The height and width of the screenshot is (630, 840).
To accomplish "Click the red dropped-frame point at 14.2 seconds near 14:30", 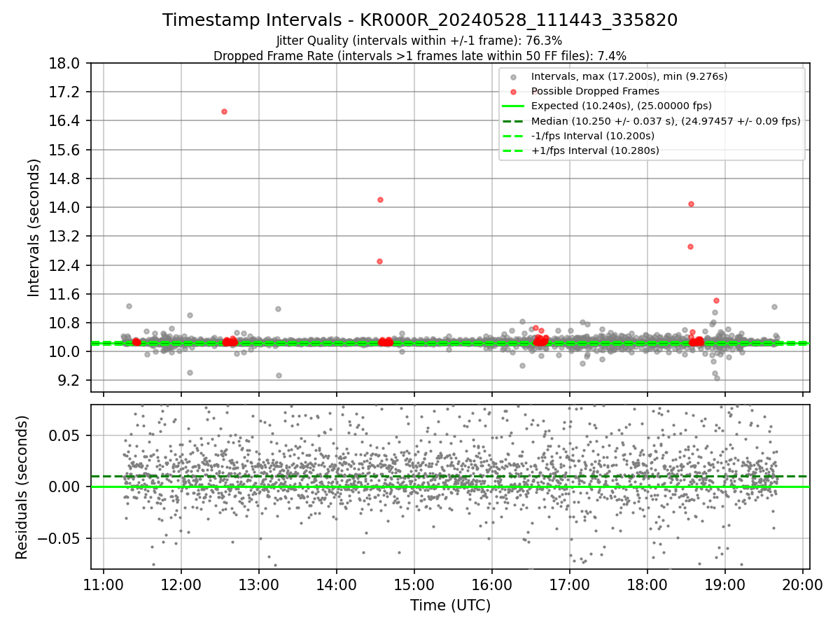I will (380, 199).
